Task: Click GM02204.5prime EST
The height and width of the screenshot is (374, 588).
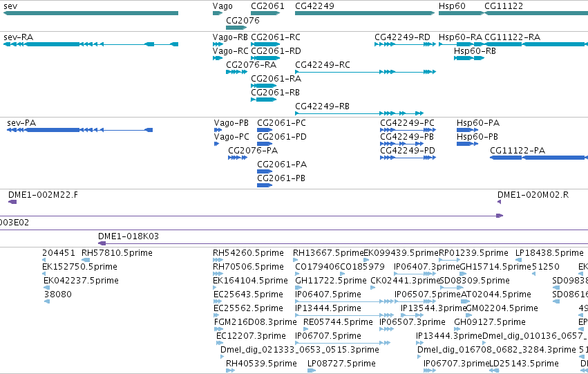Action: (x=468, y=315)
